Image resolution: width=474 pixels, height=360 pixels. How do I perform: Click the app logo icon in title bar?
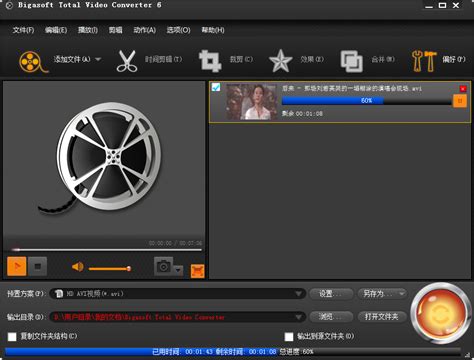[9, 6]
